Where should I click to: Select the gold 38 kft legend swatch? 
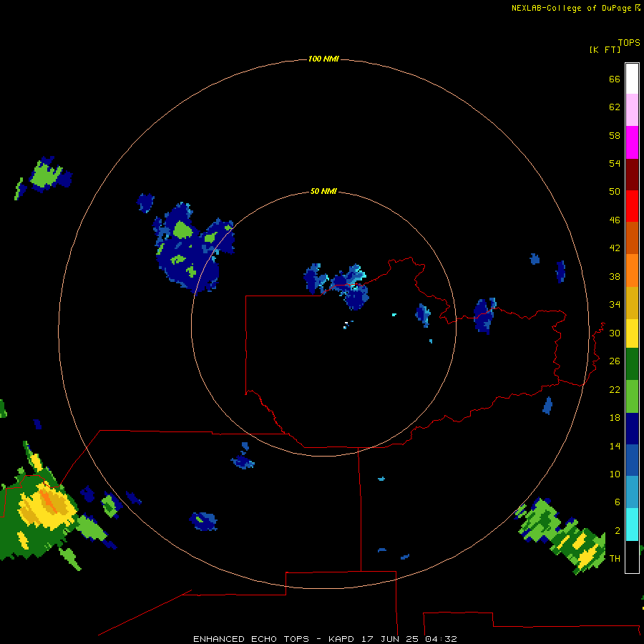click(632, 303)
